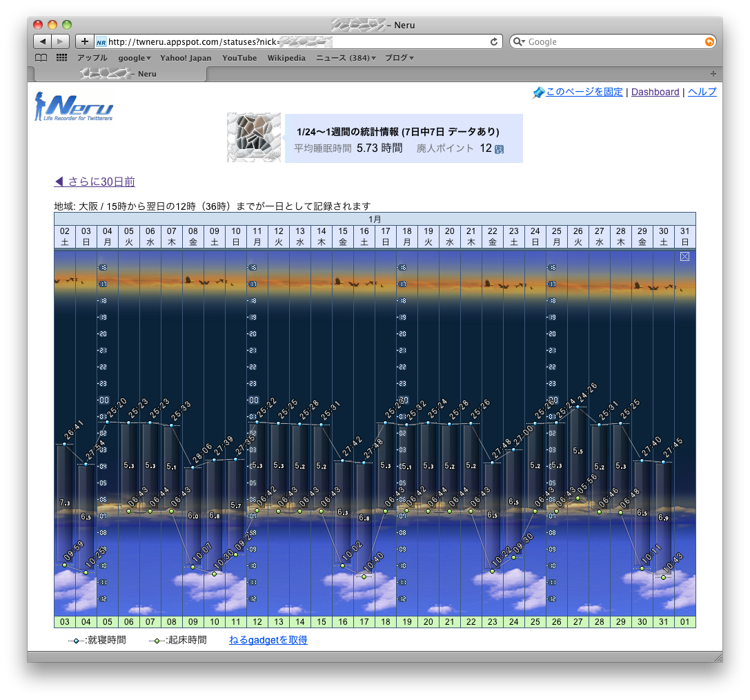The width and height of the screenshot is (750, 700).
Task: Select the Neru browser tab
Action: coord(121,74)
